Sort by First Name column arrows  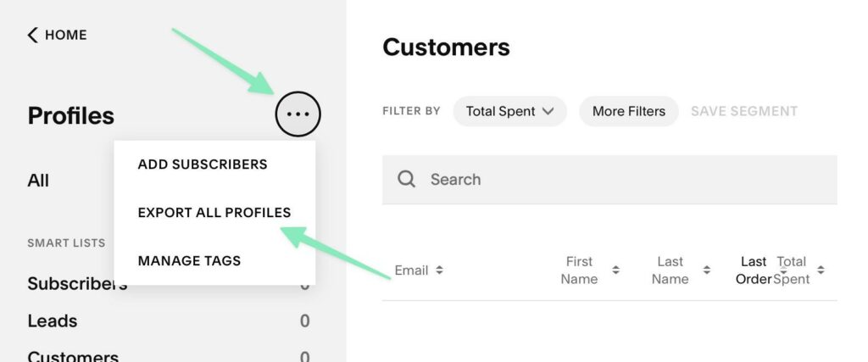[x=615, y=270]
